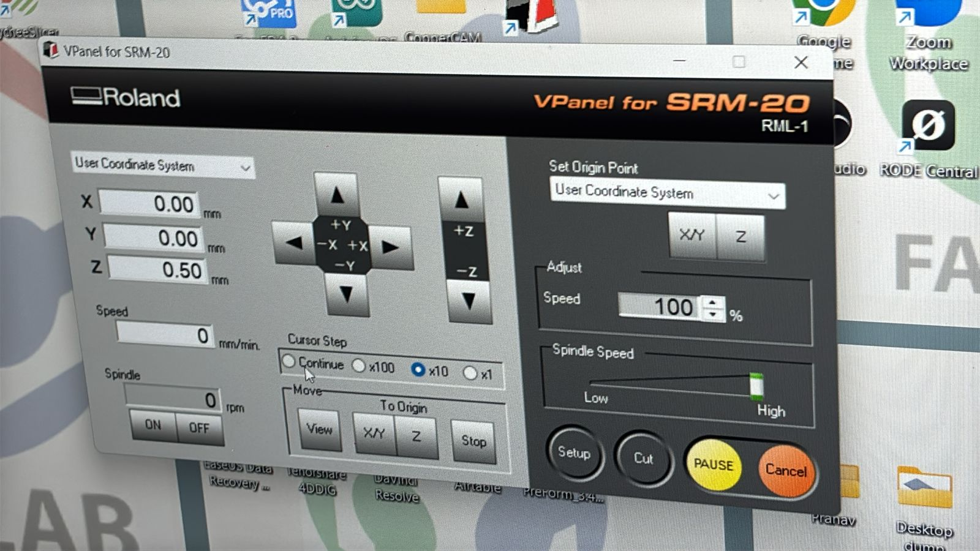Viewport: 980px width, 551px height.
Task: Increase the Adjust Speed percentage
Action: pyautogui.click(x=712, y=302)
